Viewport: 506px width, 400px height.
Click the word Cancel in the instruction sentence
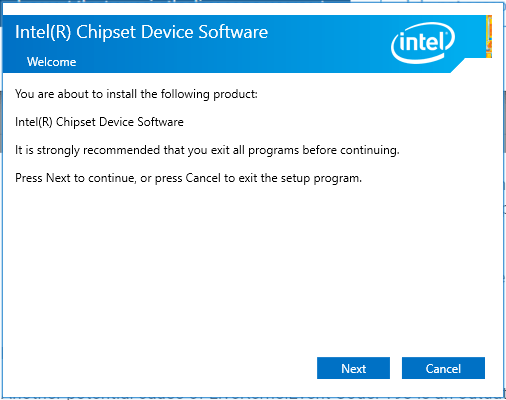point(203,178)
